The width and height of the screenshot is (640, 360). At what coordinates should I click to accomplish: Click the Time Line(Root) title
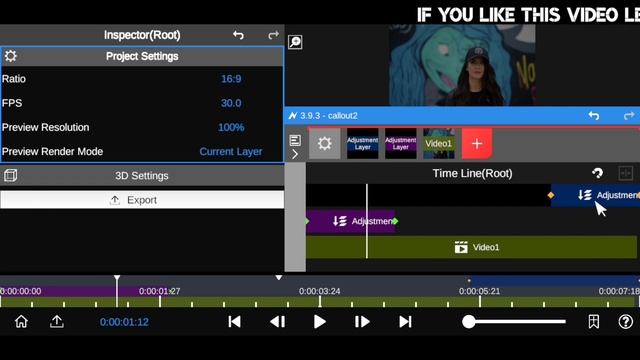click(x=472, y=173)
